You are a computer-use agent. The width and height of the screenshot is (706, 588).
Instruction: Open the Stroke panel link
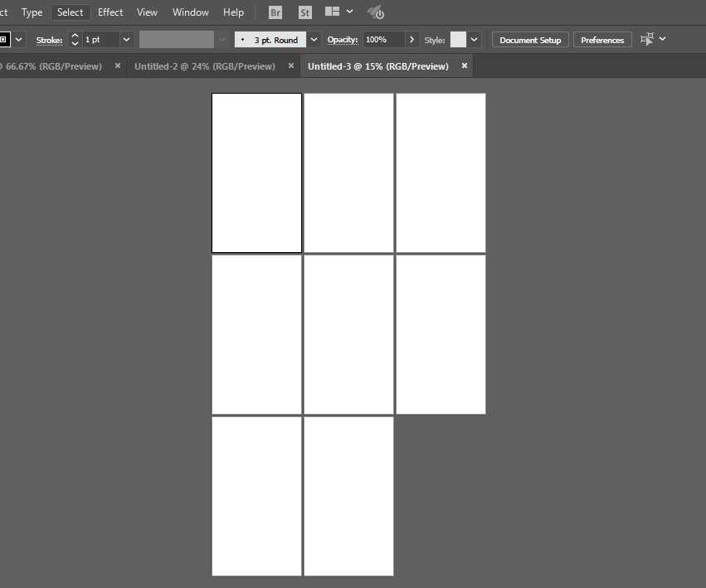coord(49,40)
